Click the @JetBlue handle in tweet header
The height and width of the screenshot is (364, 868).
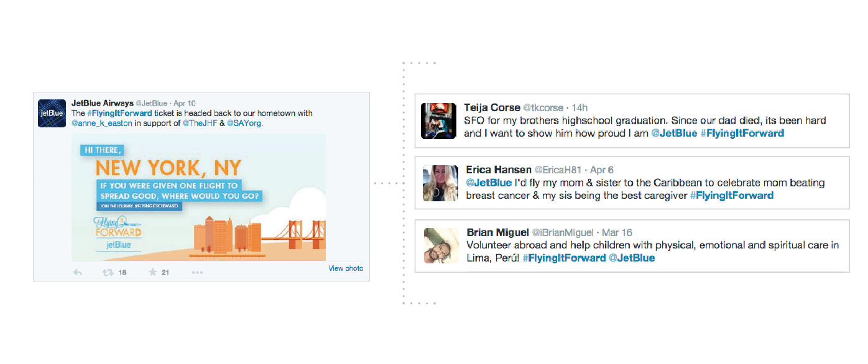click(151, 103)
